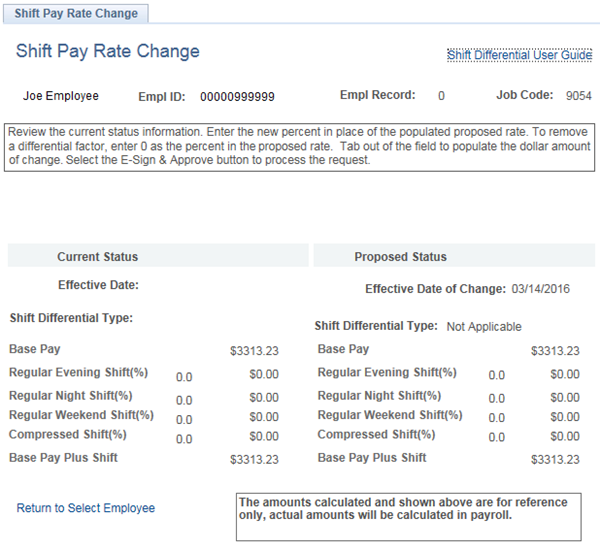Click the proposed Base Pay Plus Shift amount
The height and width of the screenshot is (550, 600).
[555, 460]
